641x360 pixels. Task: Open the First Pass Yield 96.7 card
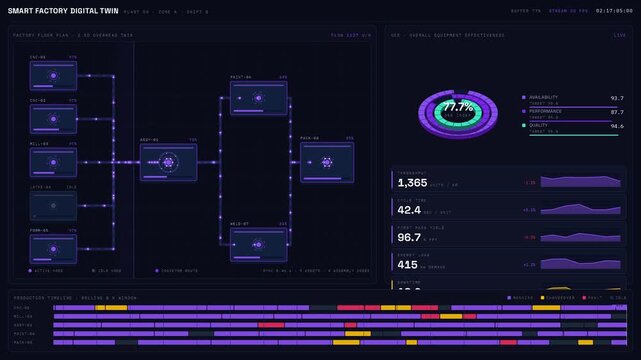click(x=509, y=234)
